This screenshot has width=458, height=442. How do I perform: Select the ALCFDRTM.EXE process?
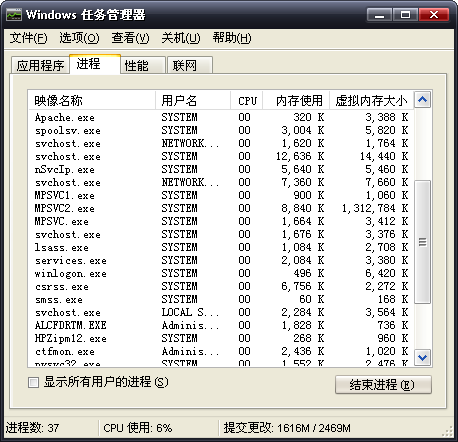(221, 325)
